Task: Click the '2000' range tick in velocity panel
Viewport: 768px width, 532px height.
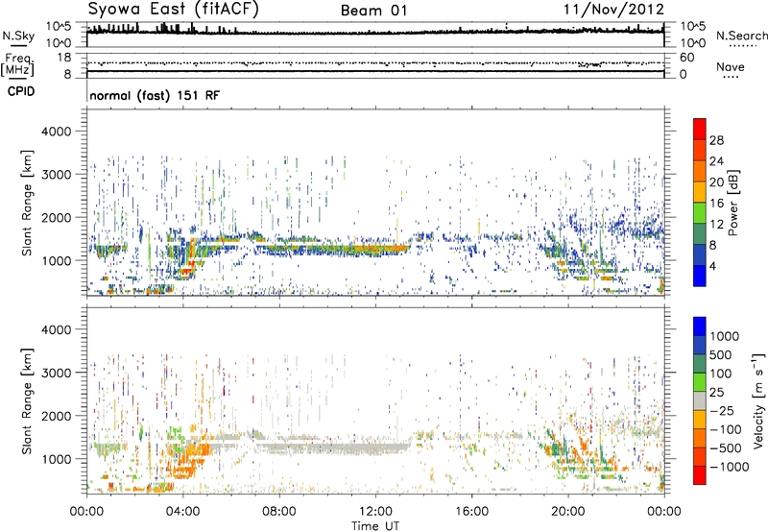Action: [x=56, y=416]
